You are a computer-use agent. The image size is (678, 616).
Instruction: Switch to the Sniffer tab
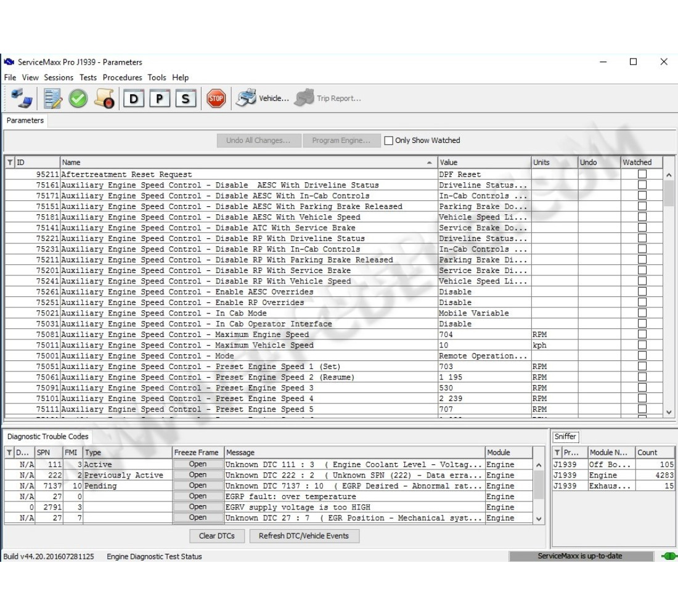(565, 437)
